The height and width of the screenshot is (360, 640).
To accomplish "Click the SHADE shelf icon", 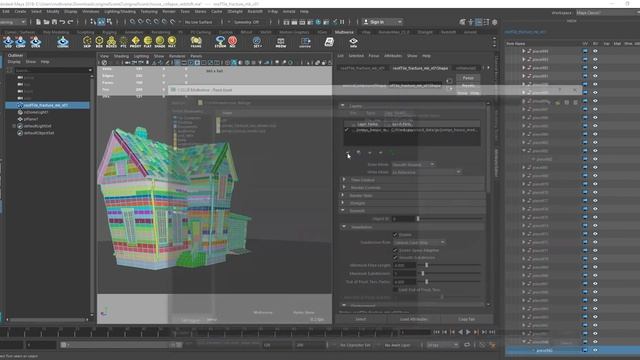I will tap(160, 42).
